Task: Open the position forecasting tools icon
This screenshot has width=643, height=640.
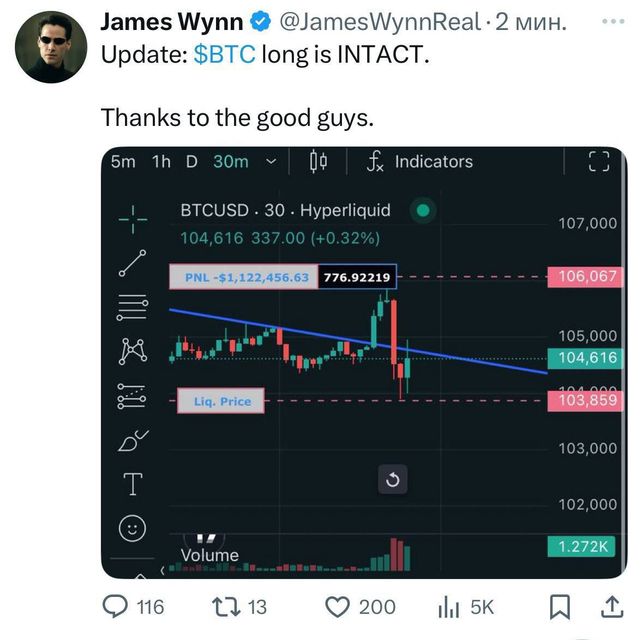Action: coord(131,396)
